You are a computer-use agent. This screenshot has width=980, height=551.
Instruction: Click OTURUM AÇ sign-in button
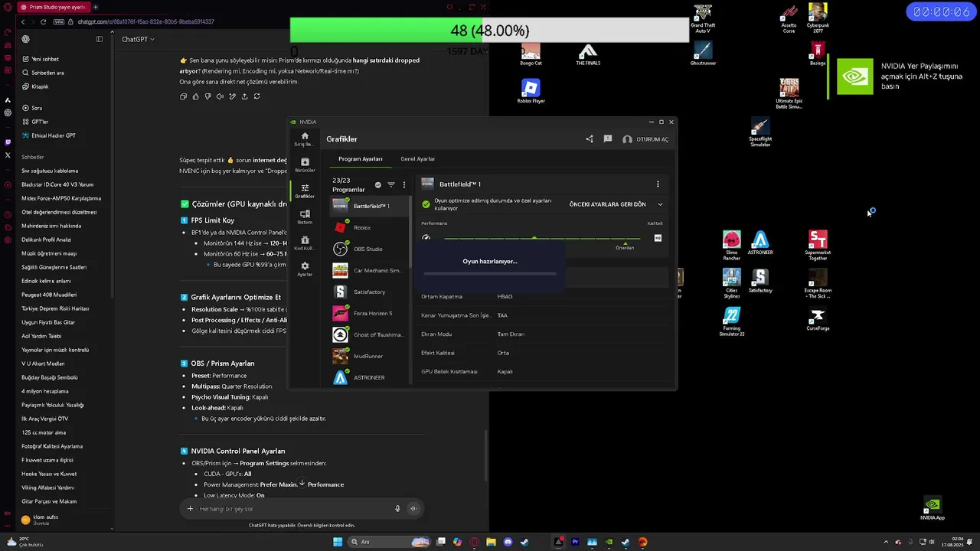[x=645, y=139]
